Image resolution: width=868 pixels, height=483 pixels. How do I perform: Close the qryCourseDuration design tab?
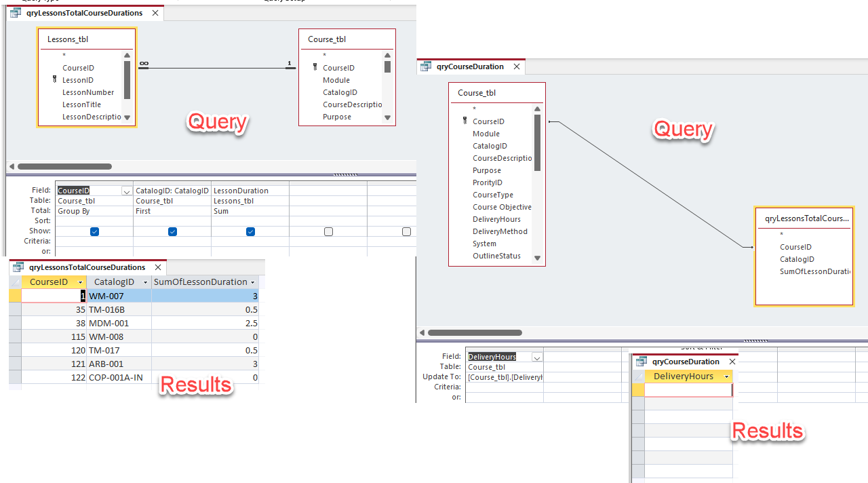click(x=517, y=66)
